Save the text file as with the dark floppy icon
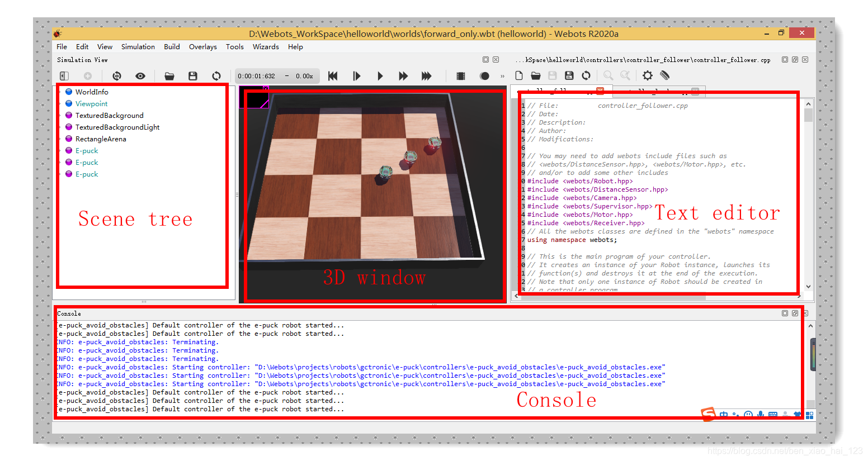The height and width of the screenshot is (461, 868). (569, 75)
